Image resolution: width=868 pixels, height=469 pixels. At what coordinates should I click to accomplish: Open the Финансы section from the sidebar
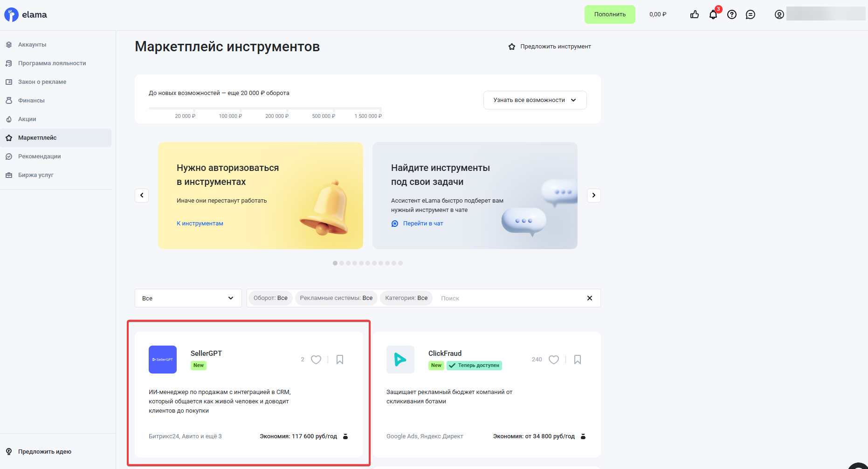point(32,100)
